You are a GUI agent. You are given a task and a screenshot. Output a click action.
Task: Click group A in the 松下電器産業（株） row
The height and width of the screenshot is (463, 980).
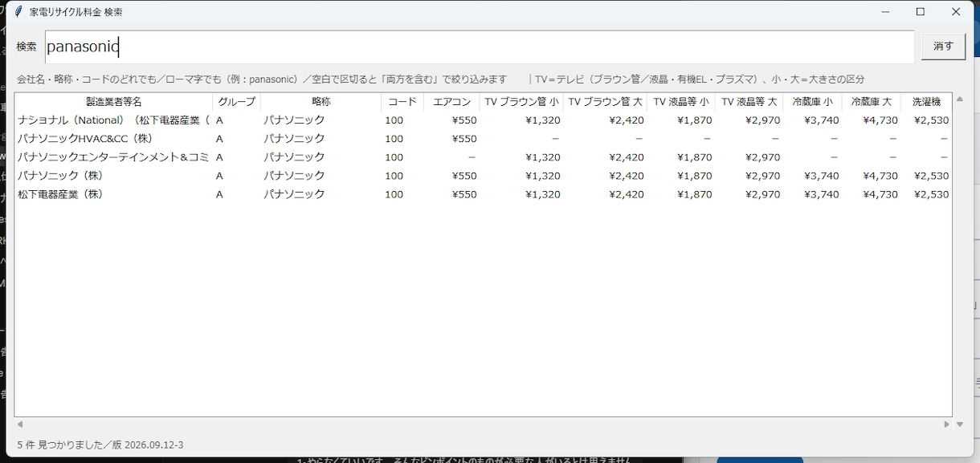tap(219, 194)
